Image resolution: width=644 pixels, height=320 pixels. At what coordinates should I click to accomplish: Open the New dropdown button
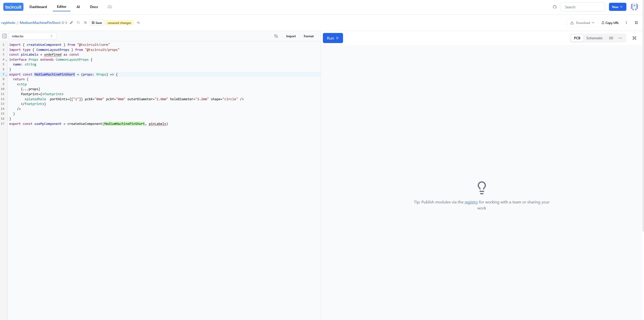[617, 7]
